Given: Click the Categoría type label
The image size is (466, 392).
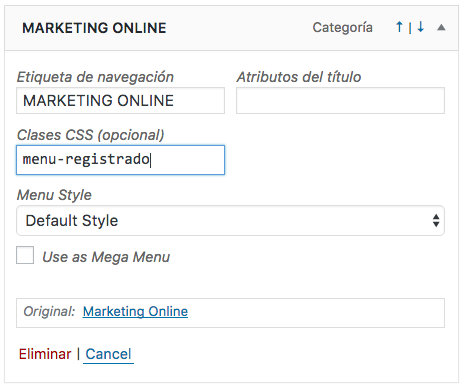Looking at the screenshot, I should tap(342, 28).
